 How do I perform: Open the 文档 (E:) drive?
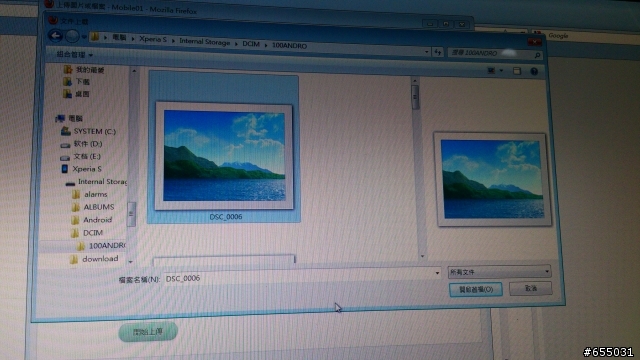click(87, 156)
